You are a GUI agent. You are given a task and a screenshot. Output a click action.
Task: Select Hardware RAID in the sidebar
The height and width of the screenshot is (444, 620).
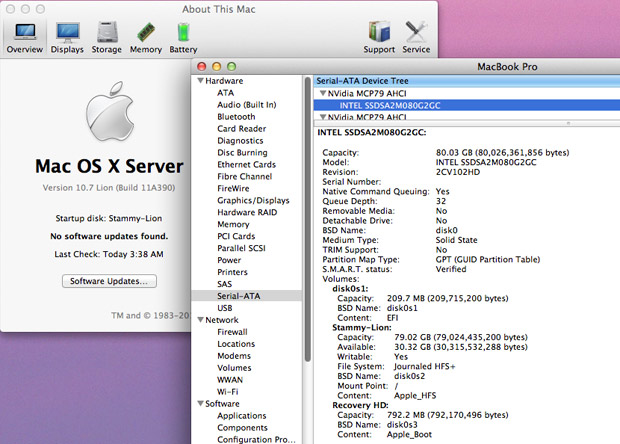(247, 212)
